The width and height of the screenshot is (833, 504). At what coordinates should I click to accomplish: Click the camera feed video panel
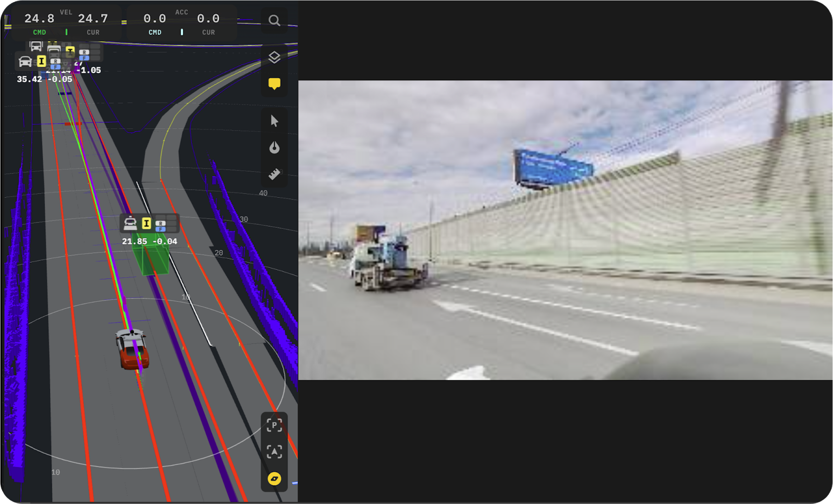coord(565,230)
